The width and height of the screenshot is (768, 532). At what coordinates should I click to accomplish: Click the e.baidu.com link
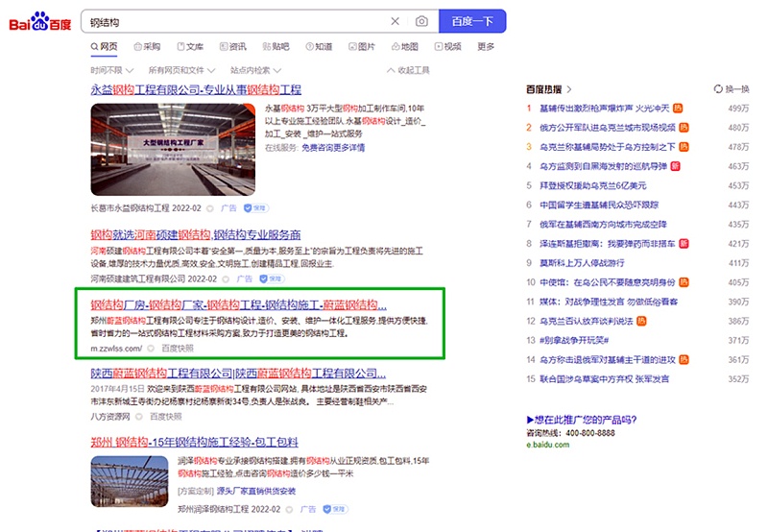(x=547, y=445)
